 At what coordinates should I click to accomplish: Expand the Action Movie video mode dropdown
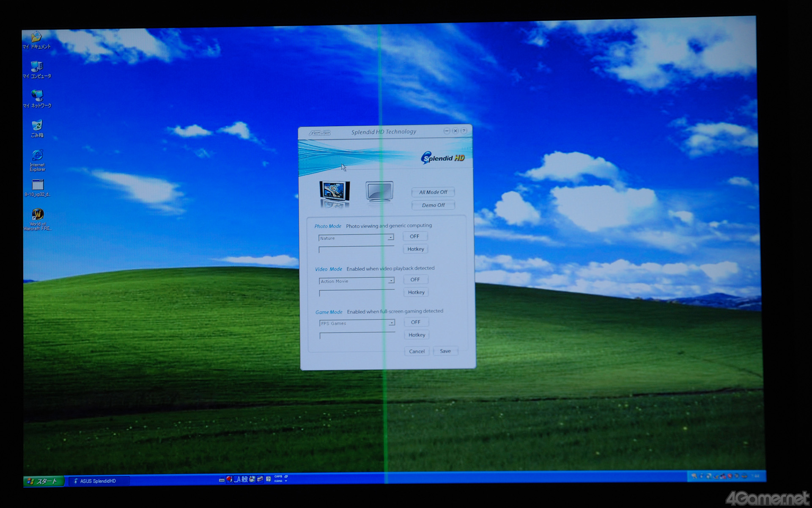391,281
